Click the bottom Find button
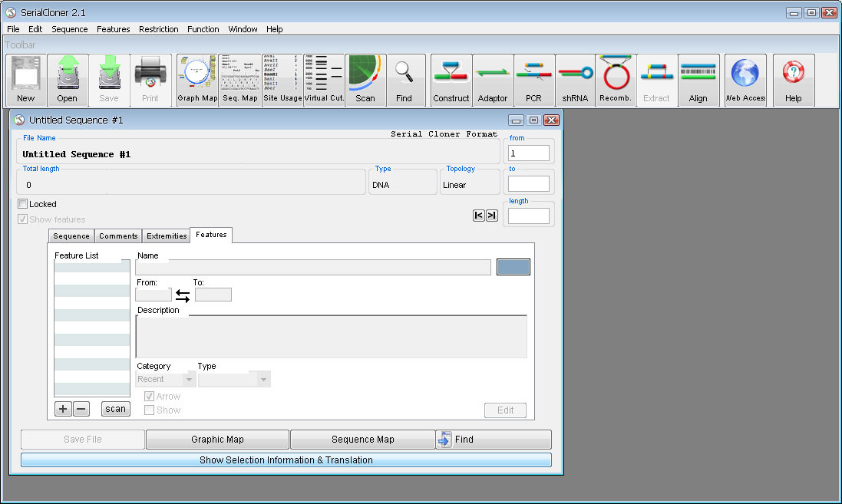842x504 pixels. [494, 439]
